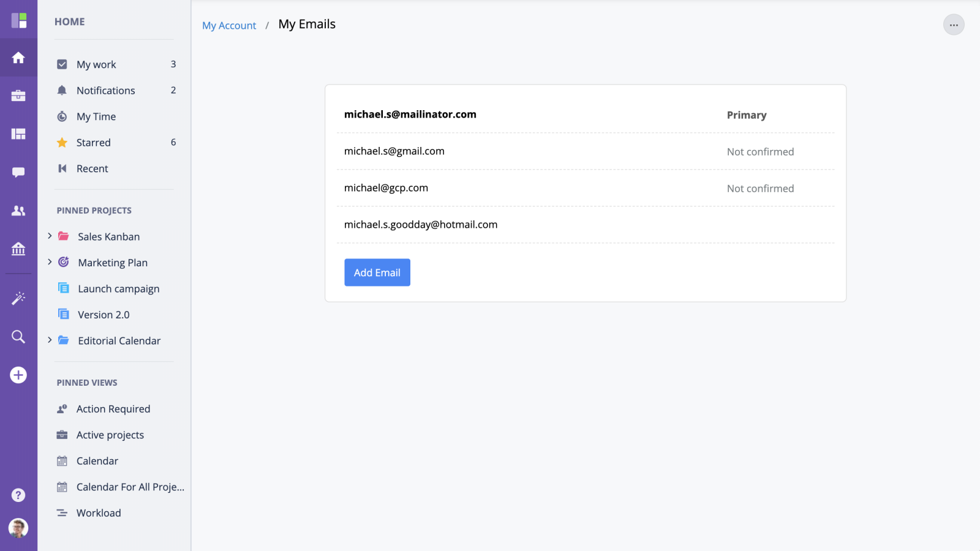Open the Version 2.0 project
Screen dimensions: 980x551
(104, 315)
